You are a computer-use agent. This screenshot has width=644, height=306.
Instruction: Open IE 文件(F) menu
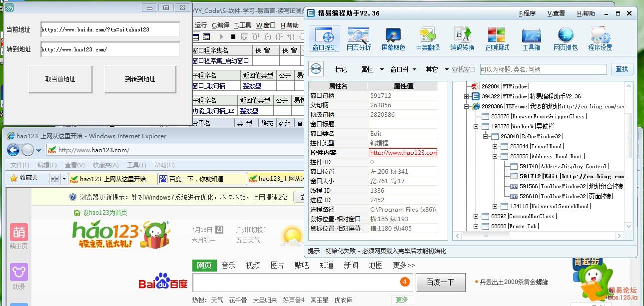[x=20, y=165]
